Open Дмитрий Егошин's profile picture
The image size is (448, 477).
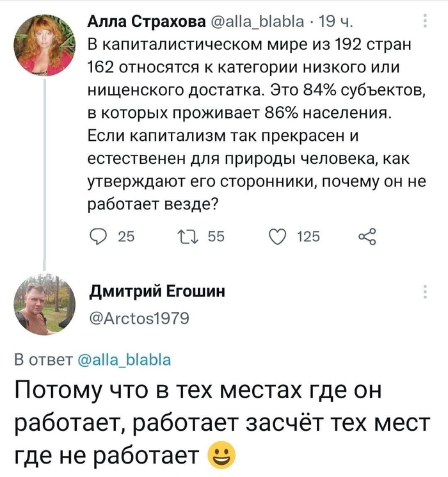44,305
